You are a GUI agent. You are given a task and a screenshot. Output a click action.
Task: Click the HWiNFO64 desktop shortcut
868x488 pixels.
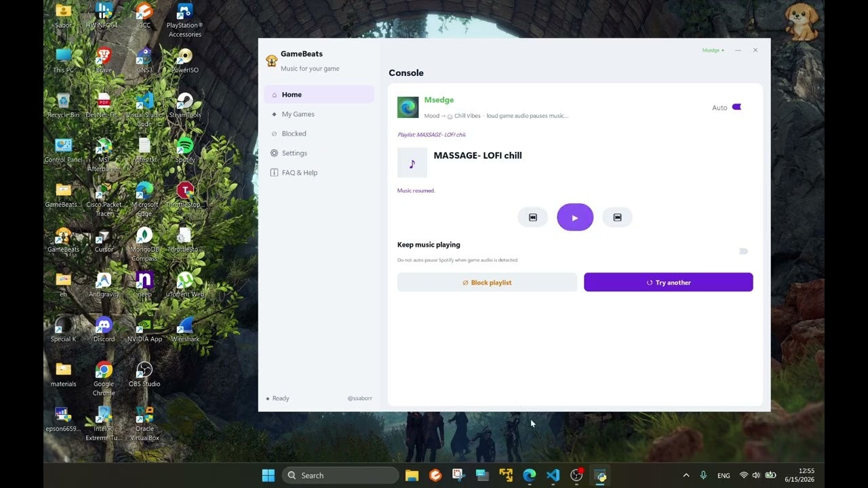104,16
